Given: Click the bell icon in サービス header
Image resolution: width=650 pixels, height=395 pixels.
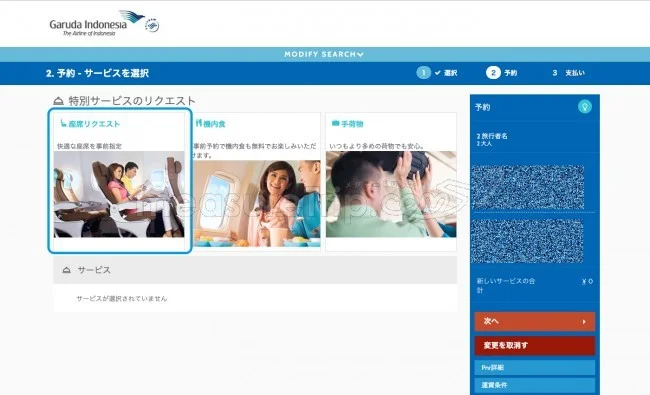Looking at the screenshot, I should click(x=66, y=270).
